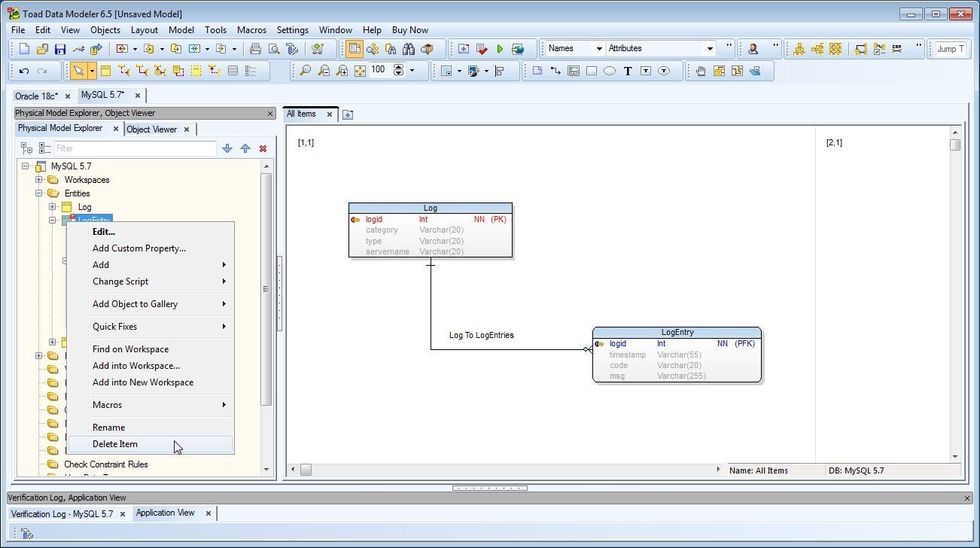Viewport: 980px width, 548px height.
Task: Open a model with the folder icon
Action: [x=42, y=49]
